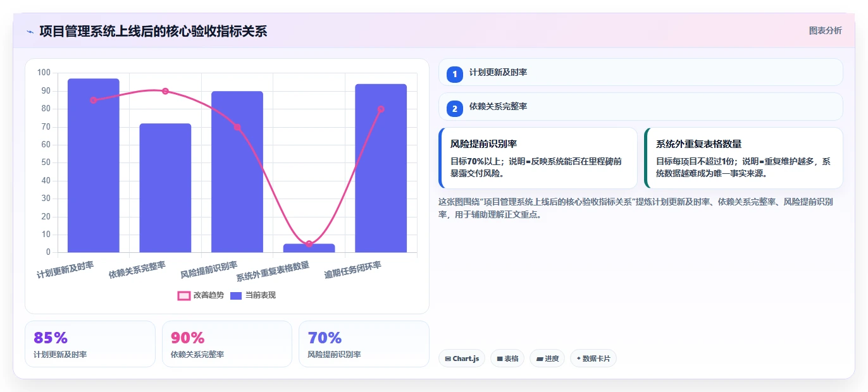Click the 计划更新及时率 bar in chart

[94, 166]
